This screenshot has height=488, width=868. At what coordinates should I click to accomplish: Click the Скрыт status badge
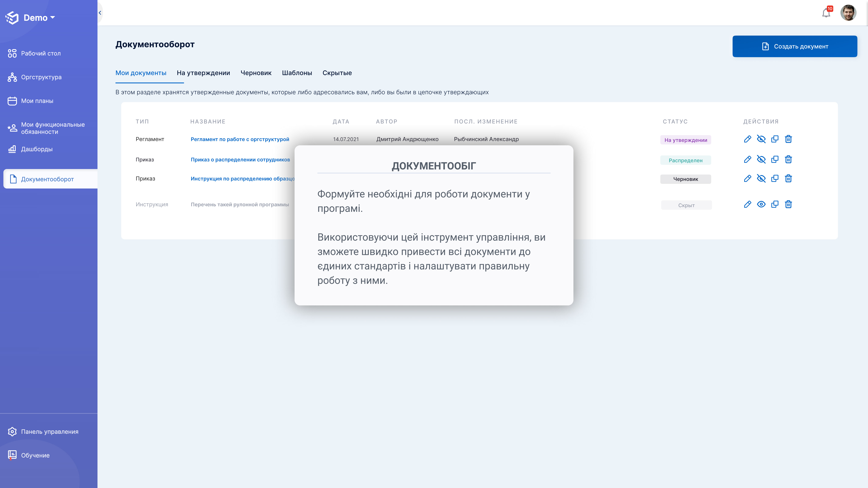point(686,205)
